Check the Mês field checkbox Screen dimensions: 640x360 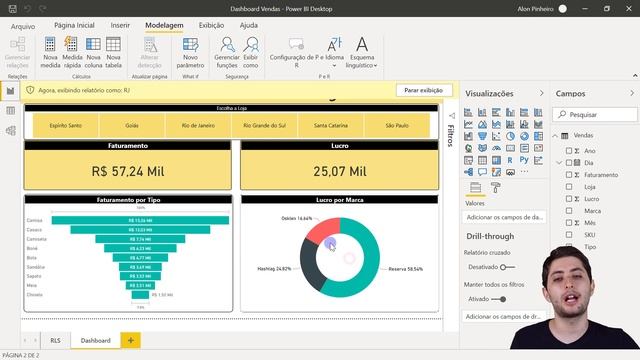click(x=569, y=223)
